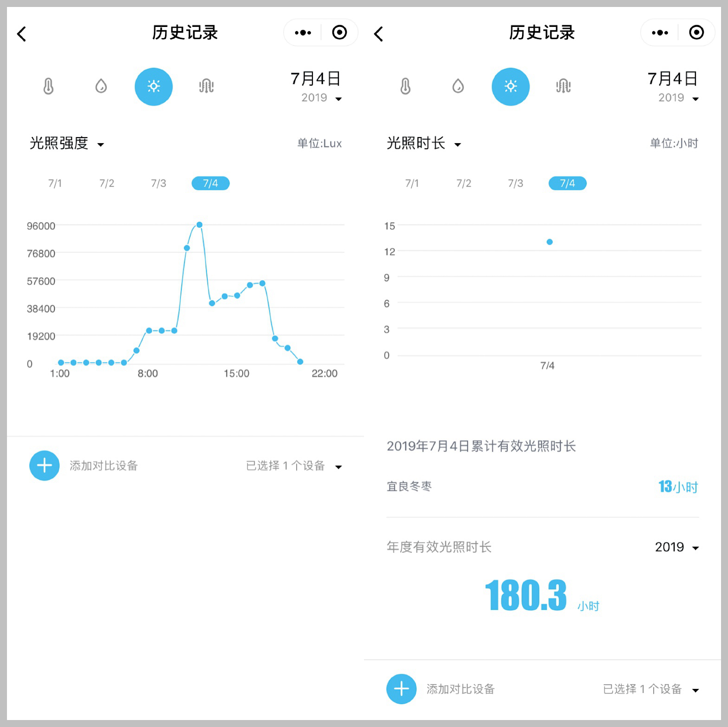Tap the blue plus icon on left panel
The image size is (728, 727).
[x=45, y=465]
